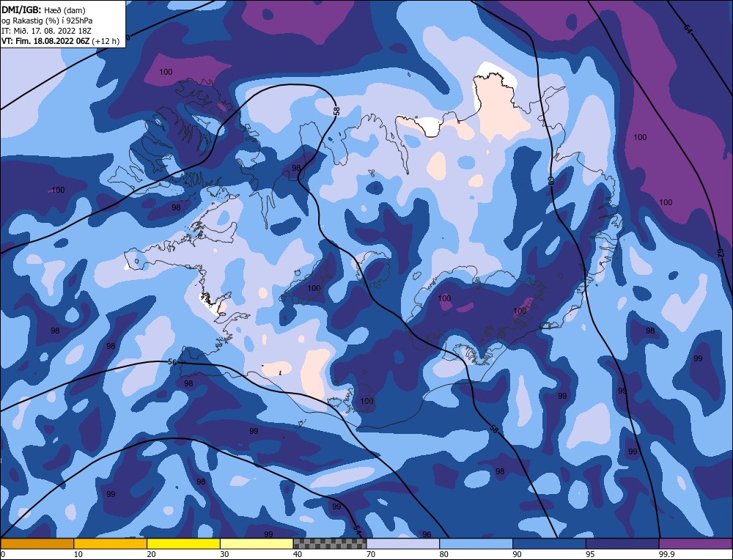The image size is (733, 560).
Task: Click the lavender 70–80 legend swatch
Action: 403,544
